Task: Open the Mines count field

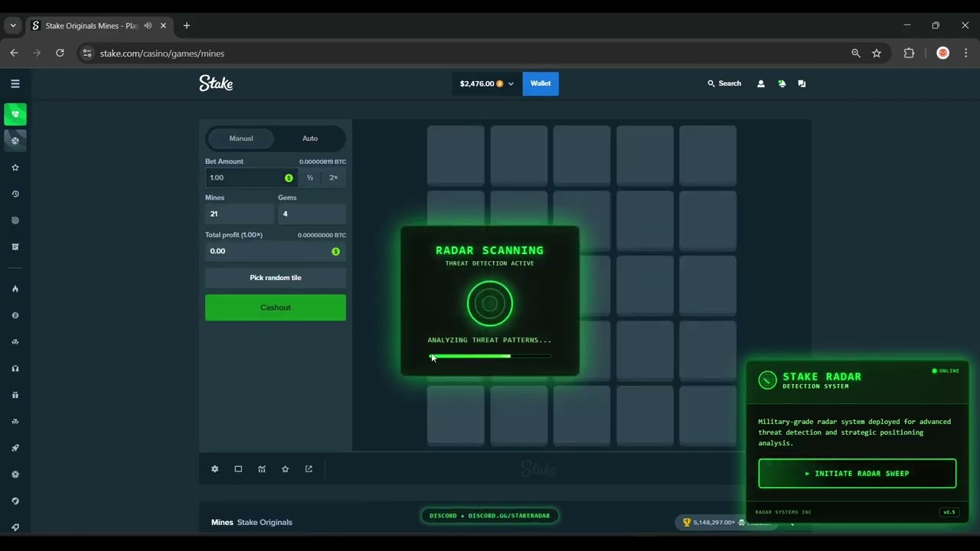Action: (240, 214)
